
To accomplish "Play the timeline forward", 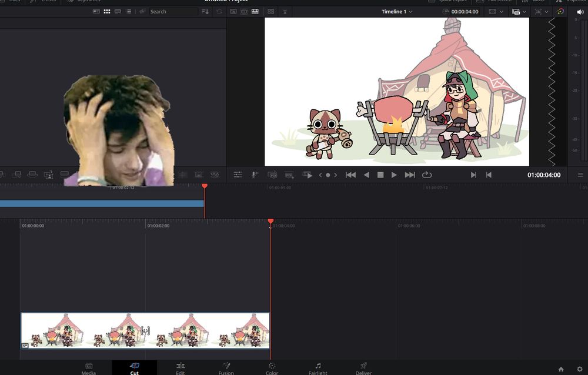I will pos(394,175).
